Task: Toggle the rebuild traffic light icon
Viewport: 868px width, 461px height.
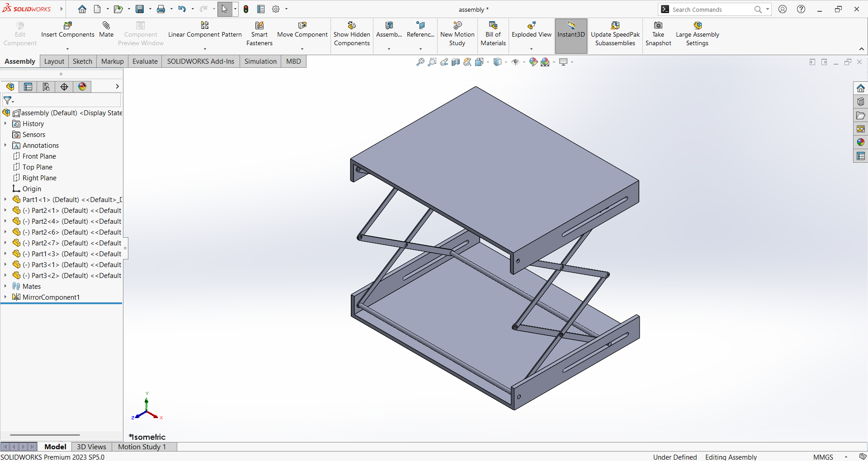Action: 246,9
